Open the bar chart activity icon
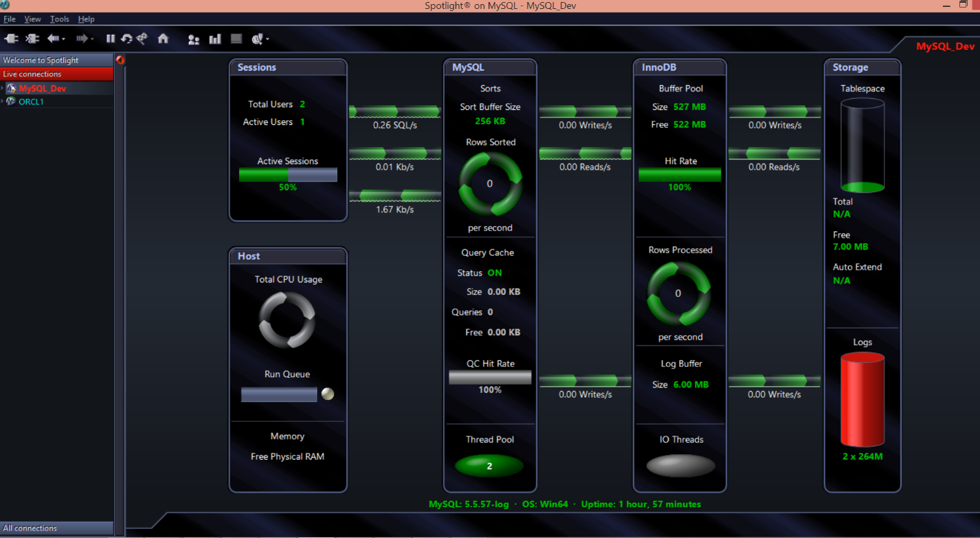 tap(215, 39)
